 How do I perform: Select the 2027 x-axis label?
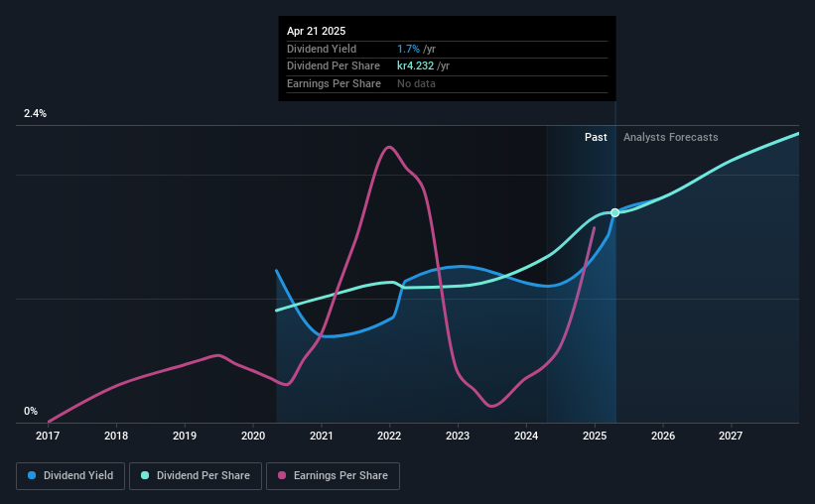731,436
